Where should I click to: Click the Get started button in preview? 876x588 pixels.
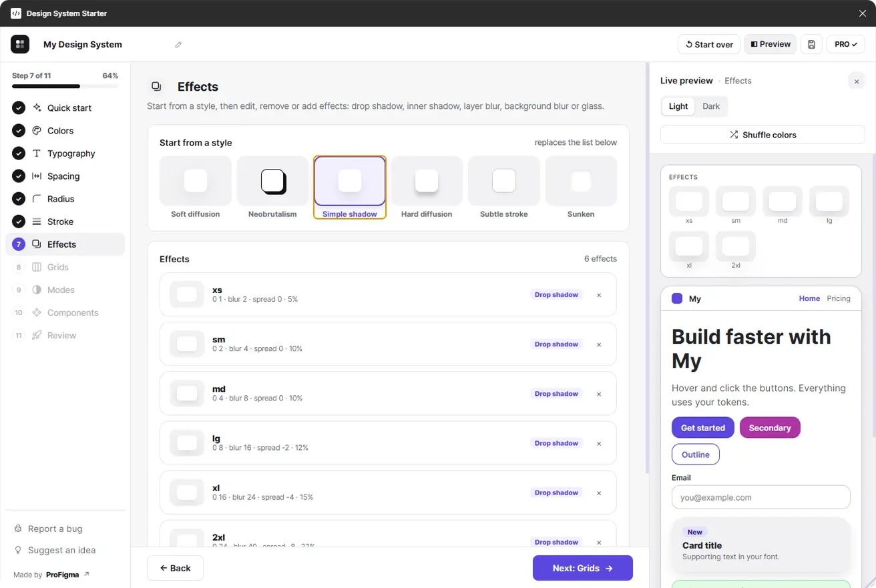(703, 428)
